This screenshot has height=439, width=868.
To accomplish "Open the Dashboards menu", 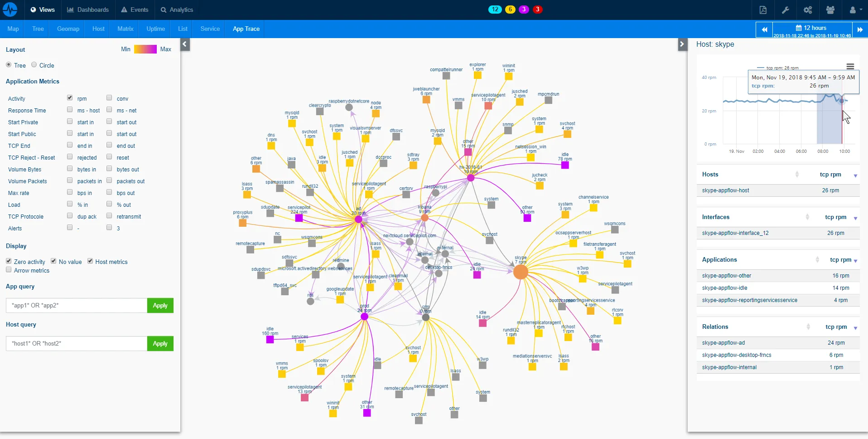I will [88, 10].
